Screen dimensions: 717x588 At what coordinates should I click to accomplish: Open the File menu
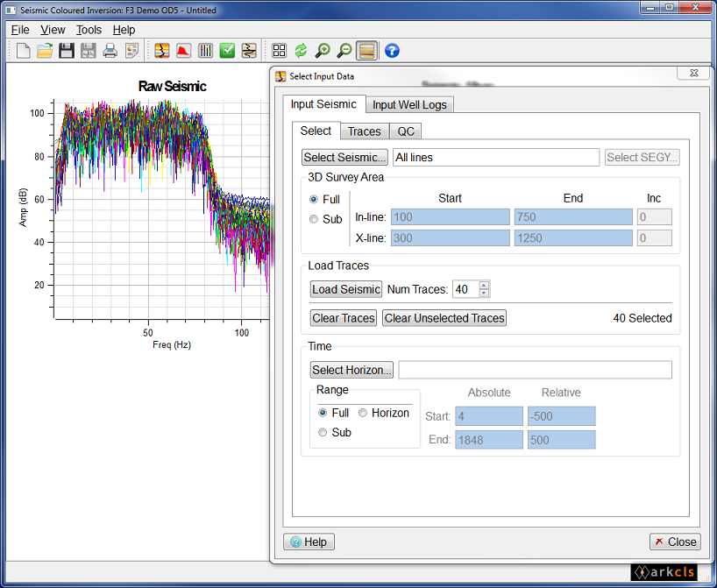20,30
